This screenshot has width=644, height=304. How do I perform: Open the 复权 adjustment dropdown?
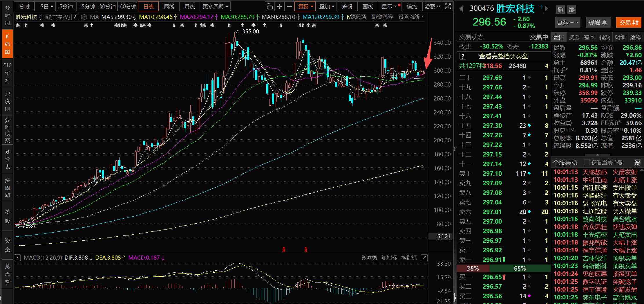pyautogui.click(x=305, y=6)
